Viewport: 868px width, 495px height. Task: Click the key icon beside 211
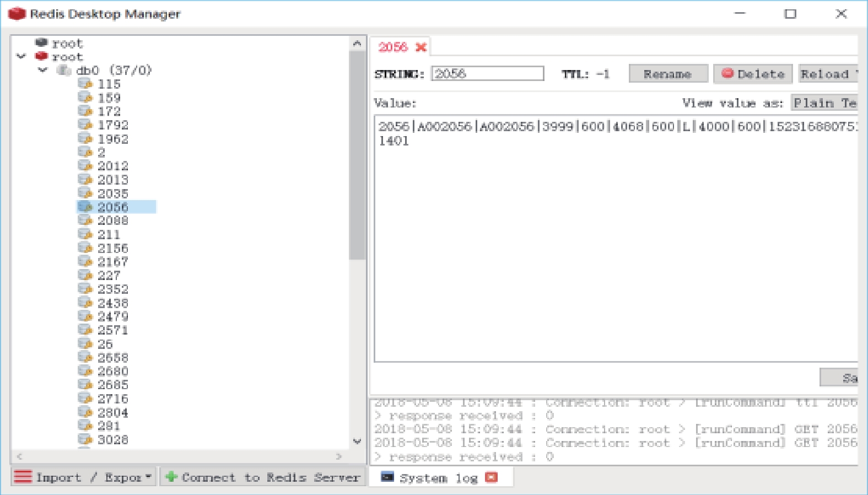[x=85, y=234]
